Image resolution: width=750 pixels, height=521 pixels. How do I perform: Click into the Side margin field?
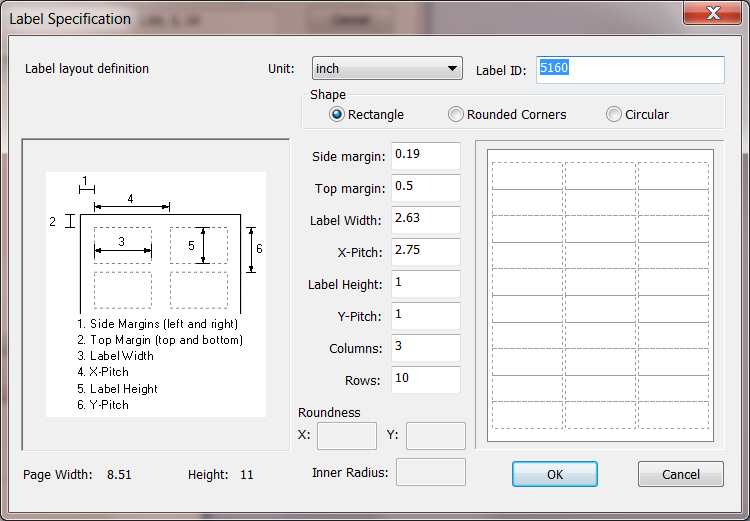click(426, 155)
